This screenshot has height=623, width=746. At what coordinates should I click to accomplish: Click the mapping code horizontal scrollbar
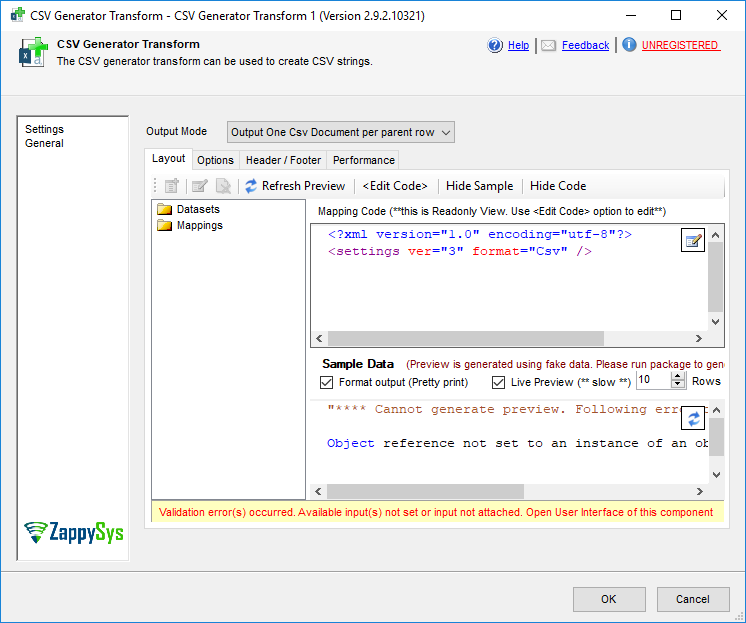(x=466, y=338)
